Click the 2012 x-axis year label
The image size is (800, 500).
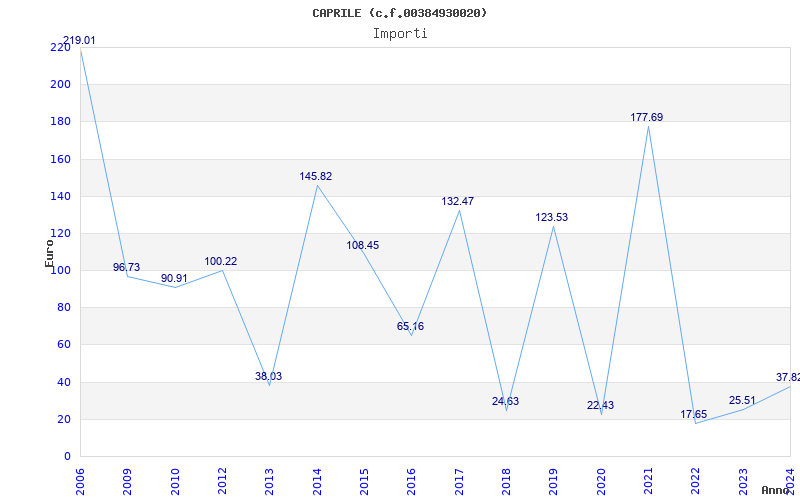(x=222, y=482)
